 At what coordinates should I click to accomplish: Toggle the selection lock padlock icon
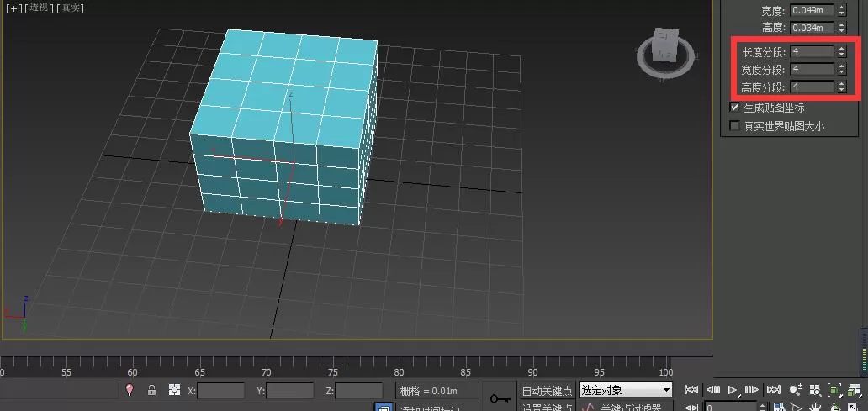pos(151,390)
